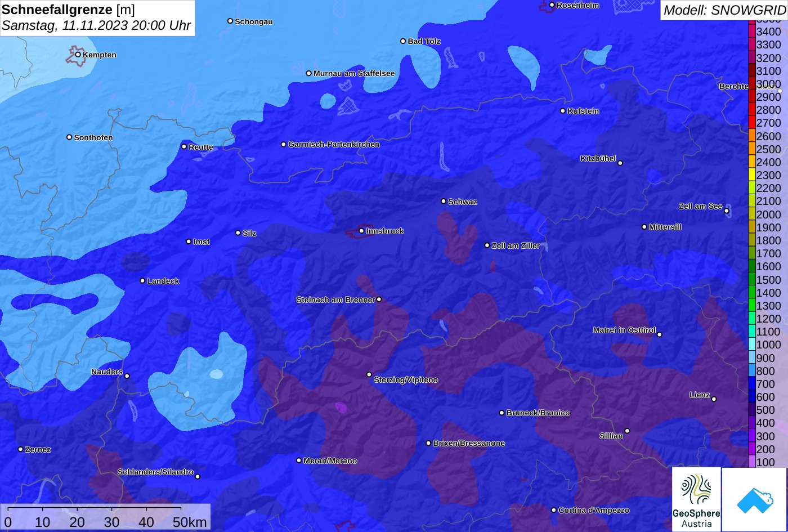Click the 100 violet legend swatch
Viewport: 788px width, 532px height.
pos(751,462)
